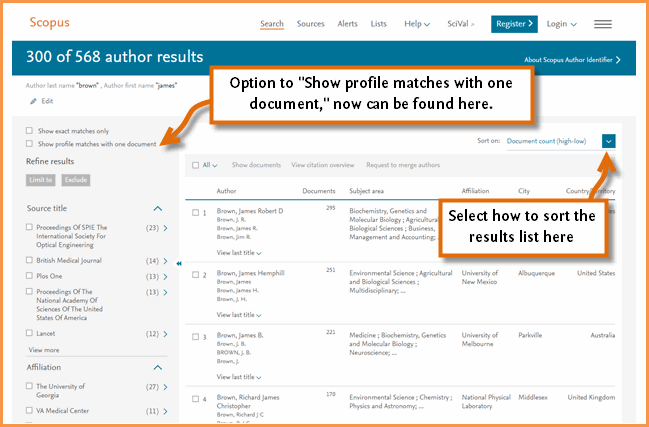649x427 pixels.
Task: Check Proceedings Of SPIE source filter
Action: point(29,227)
